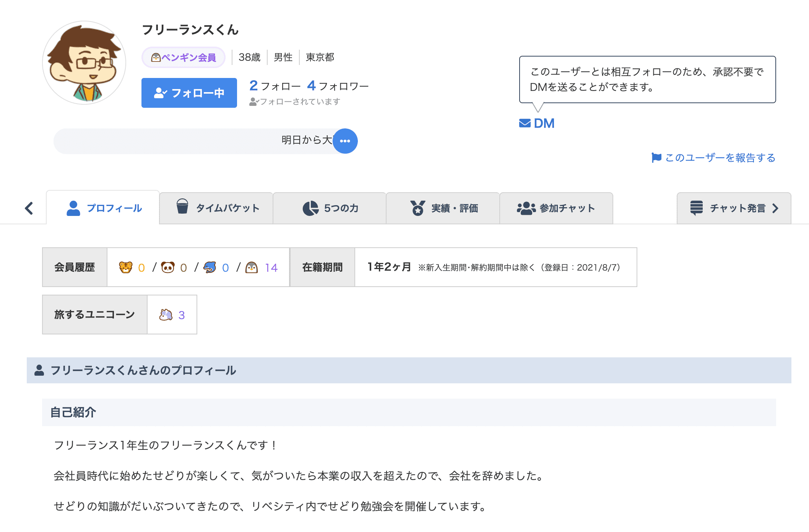Select the プロフィール tab
The width and height of the screenshot is (809, 532).
[x=103, y=208]
